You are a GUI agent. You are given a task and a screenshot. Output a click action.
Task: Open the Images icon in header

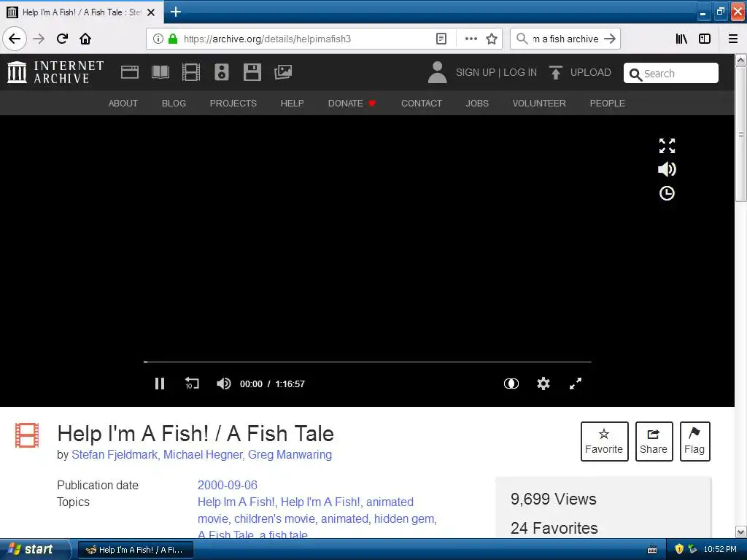tap(283, 72)
